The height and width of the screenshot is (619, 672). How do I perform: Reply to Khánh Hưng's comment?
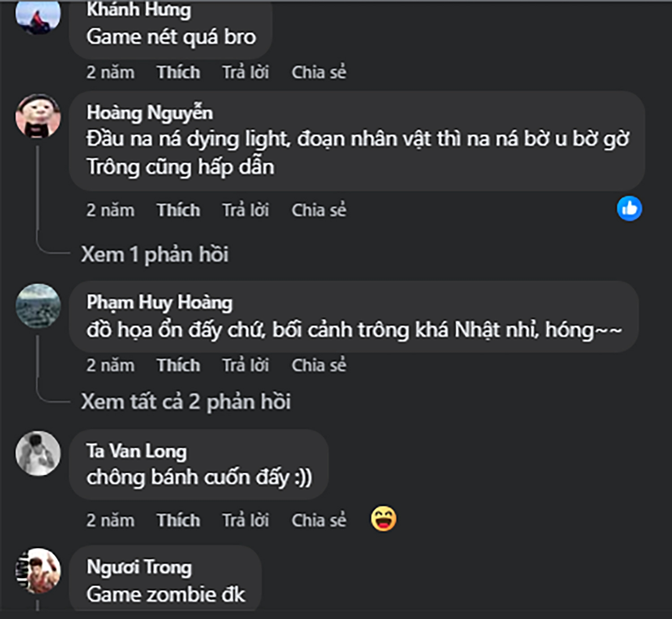point(246,72)
